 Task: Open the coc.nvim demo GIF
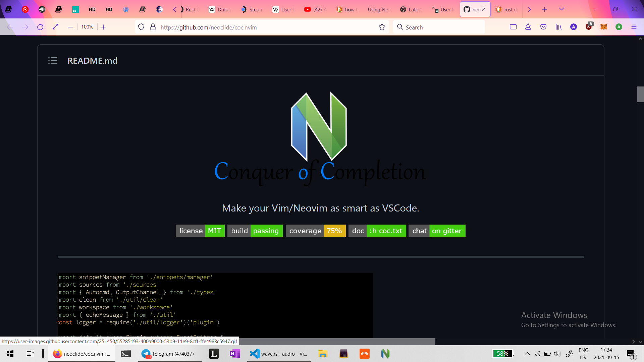click(x=215, y=305)
